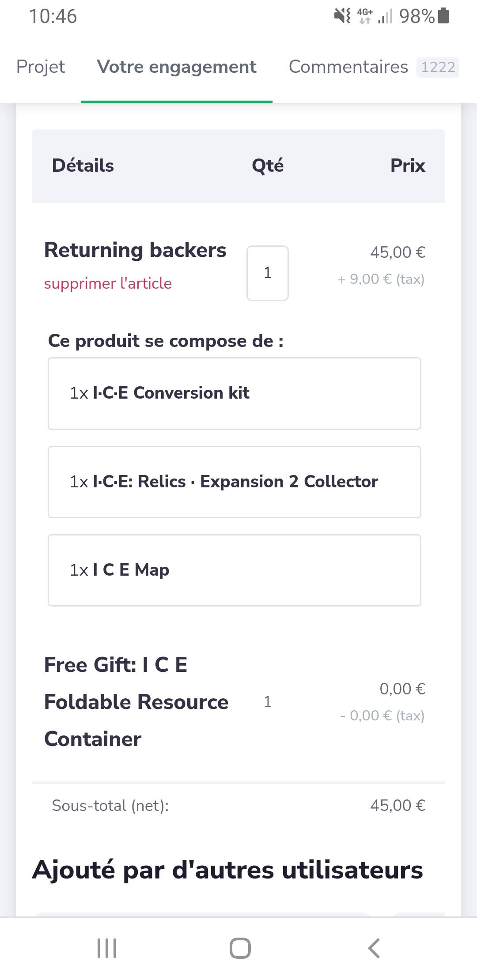Tap the muted sound status icon
477x980 pixels.
[x=342, y=16]
